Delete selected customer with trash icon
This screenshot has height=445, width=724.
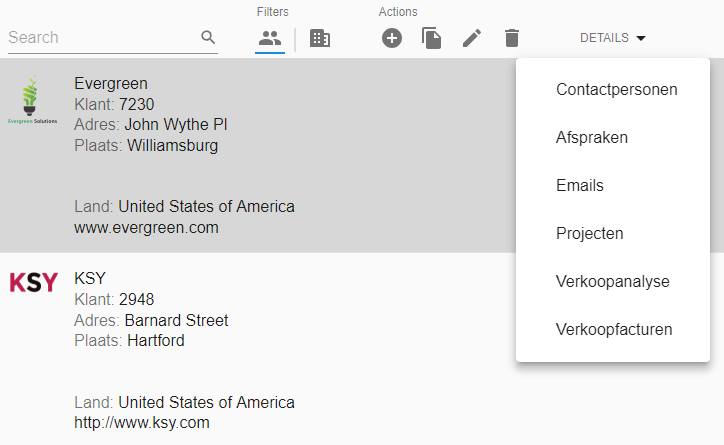point(512,38)
